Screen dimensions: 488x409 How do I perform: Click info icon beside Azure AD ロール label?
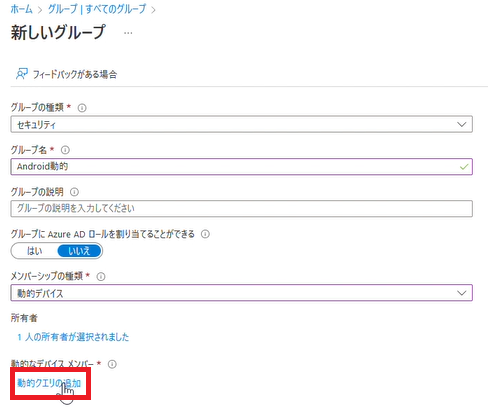pos(205,234)
